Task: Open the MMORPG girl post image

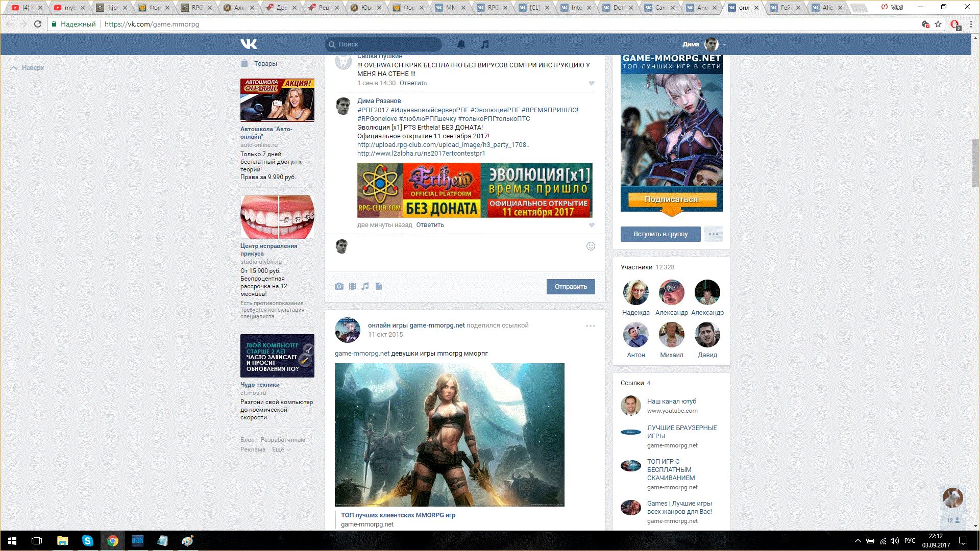Action: point(450,435)
